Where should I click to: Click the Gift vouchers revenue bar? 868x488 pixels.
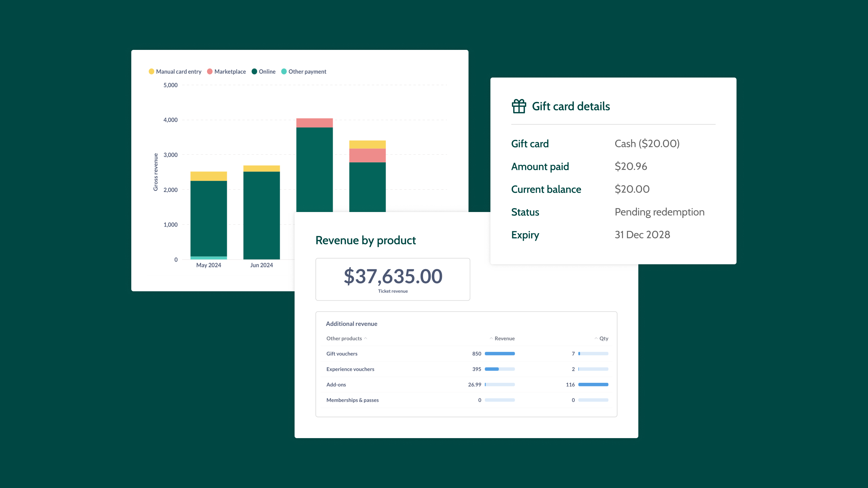pos(500,354)
